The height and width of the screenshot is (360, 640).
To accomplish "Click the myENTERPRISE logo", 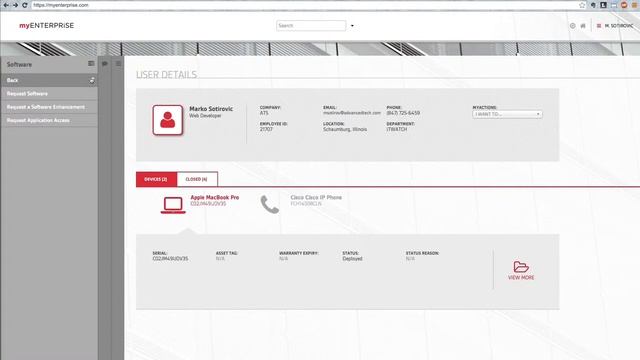I will (47, 25).
